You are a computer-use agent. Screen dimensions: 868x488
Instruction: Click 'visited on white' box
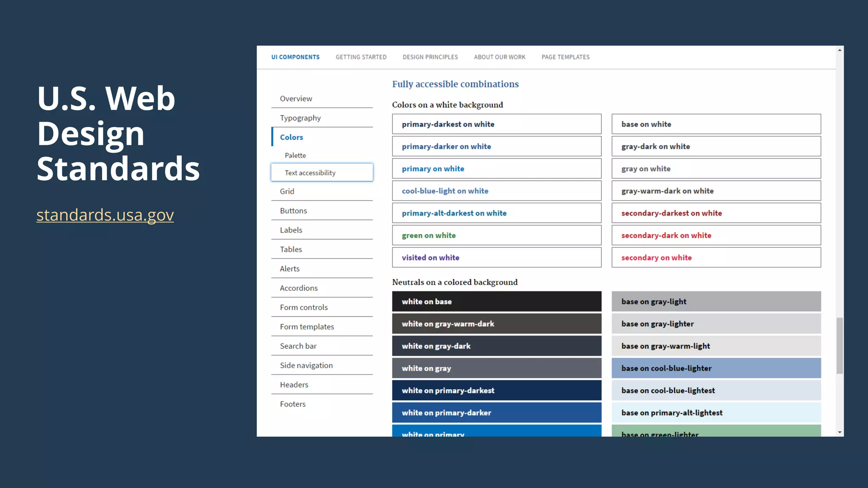[497, 258]
